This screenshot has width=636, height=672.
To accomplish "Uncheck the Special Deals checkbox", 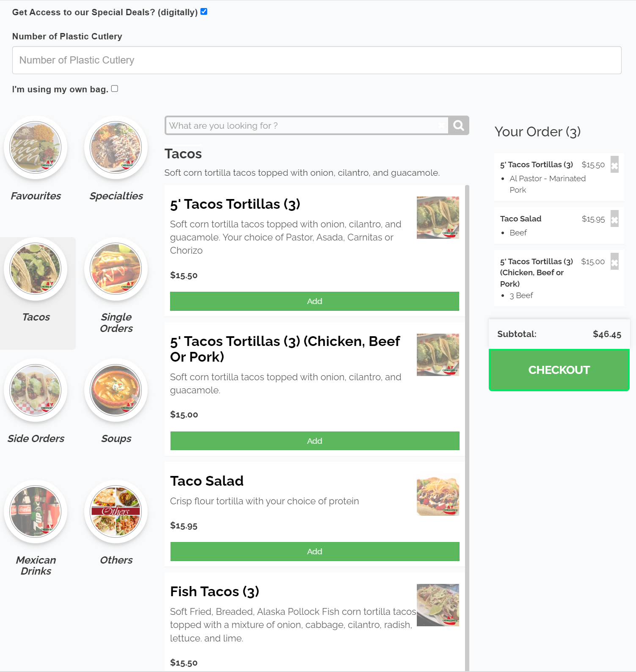I will 204,12.
